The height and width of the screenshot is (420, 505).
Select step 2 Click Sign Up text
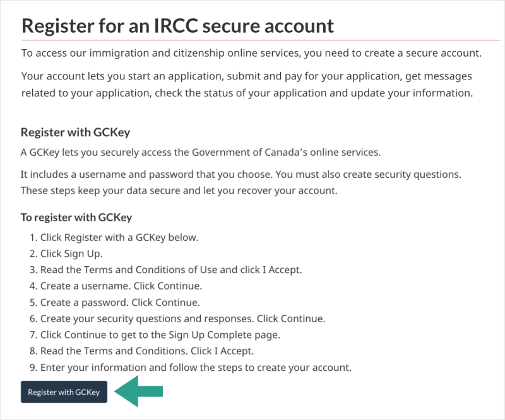click(66, 254)
